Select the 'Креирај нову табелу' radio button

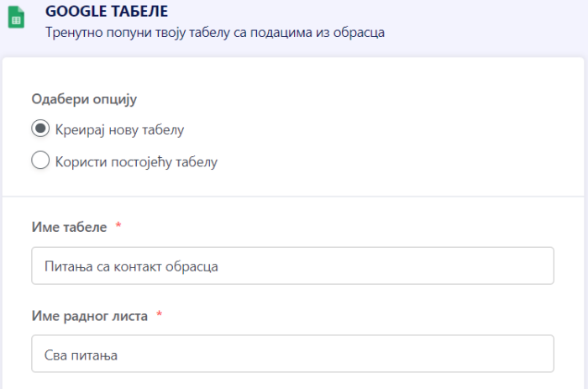coord(39,129)
